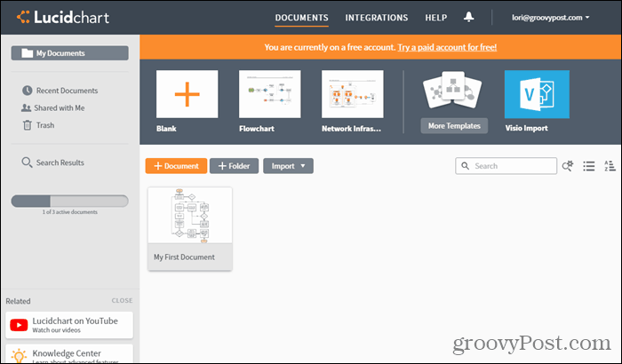Image resolution: width=622 pixels, height=364 pixels.
Task: Show documents Shared with Me
Action: 52,107
